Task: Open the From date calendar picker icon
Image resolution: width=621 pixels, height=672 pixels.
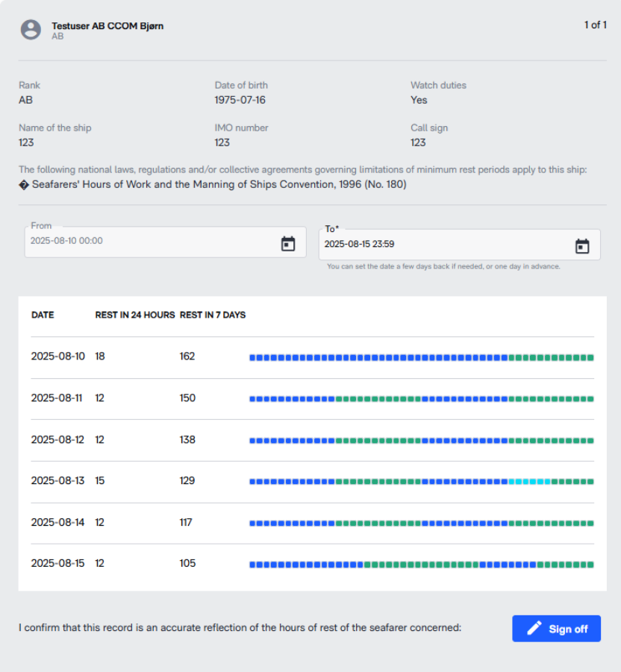Action: click(288, 243)
